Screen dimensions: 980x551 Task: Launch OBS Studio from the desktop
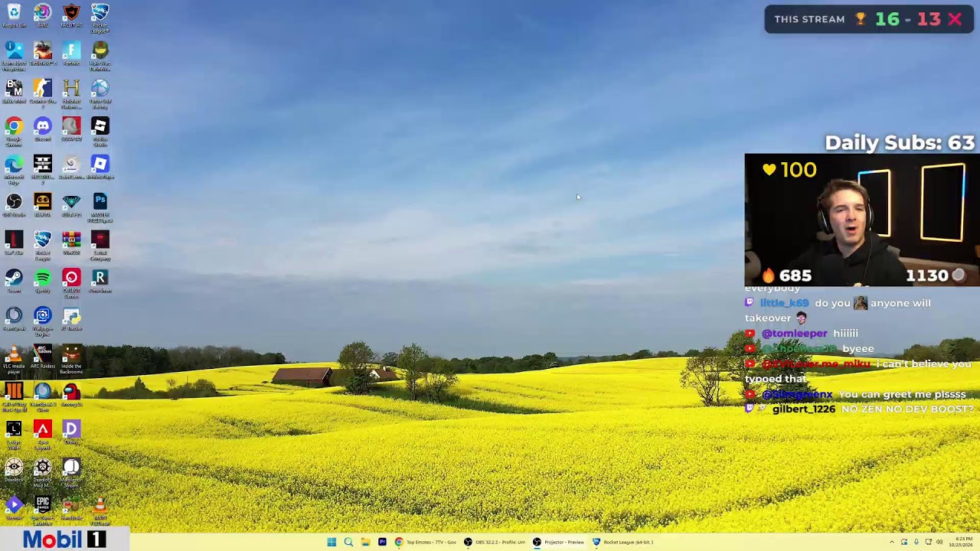[x=14, y=205]
